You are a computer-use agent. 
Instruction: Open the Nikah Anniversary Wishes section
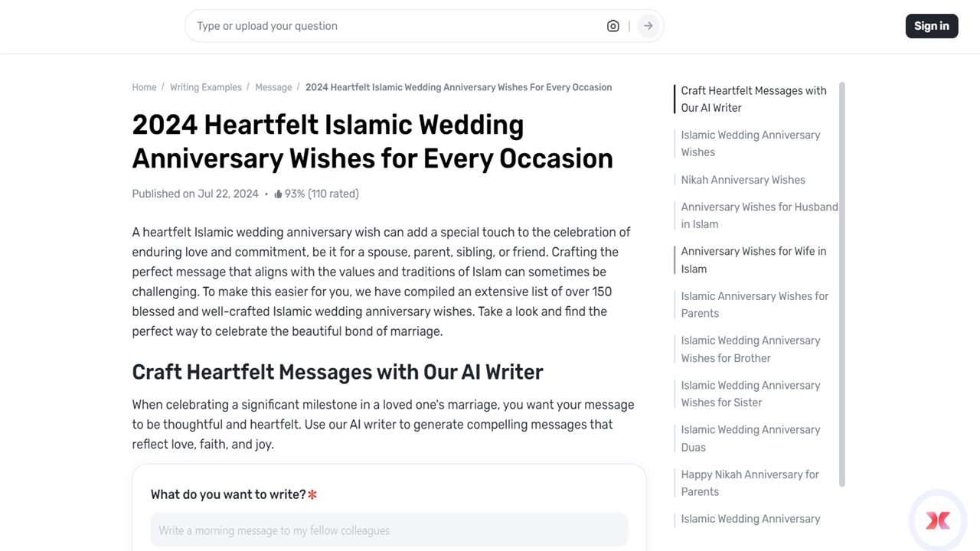pyautogui.click(x=742, y=180)
